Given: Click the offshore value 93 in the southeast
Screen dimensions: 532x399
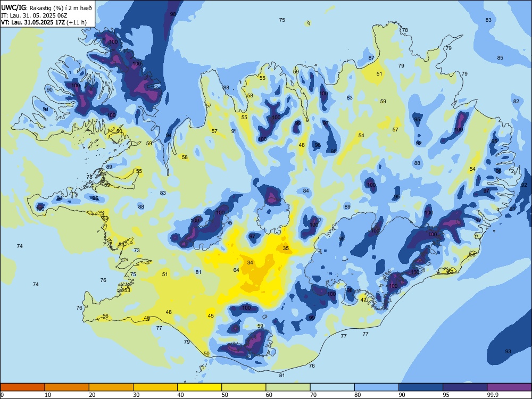Looking at the screenshot, I should (x=508, y=352).
